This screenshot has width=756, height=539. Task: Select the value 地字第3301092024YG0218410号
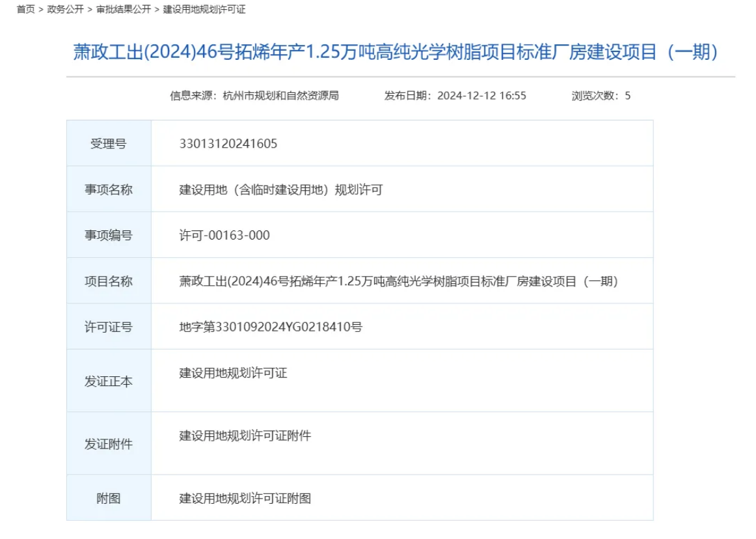tap(271, 327)
